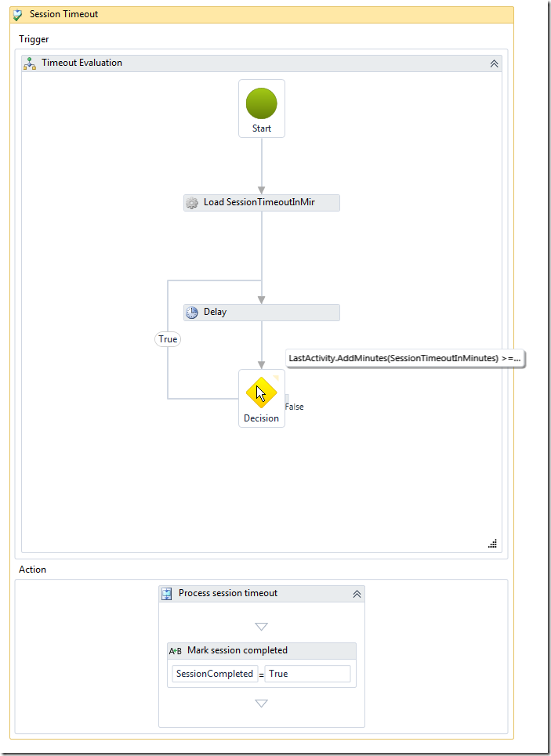Select the Load SessionTimeoutInMir activity
Viewport: 551px width, 756px height.
coord(262,202)
